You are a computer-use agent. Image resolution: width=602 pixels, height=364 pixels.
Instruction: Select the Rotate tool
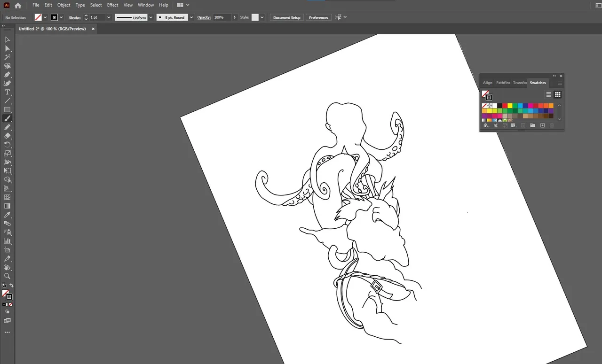8,145
